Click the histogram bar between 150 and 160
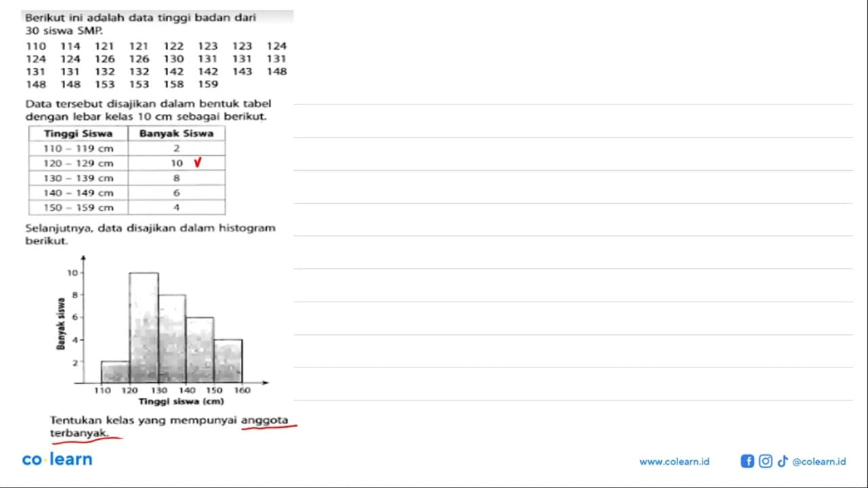The image size is (868, 488). (x=228, y=361)
